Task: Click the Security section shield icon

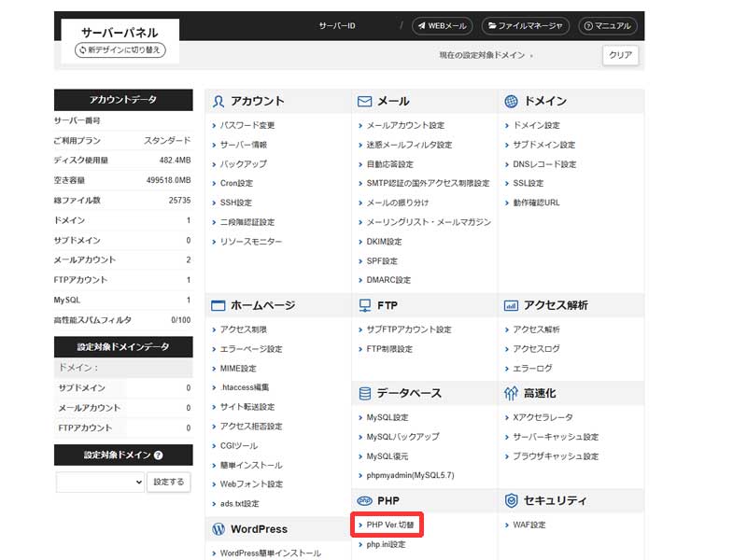Action: pos(511,500)
